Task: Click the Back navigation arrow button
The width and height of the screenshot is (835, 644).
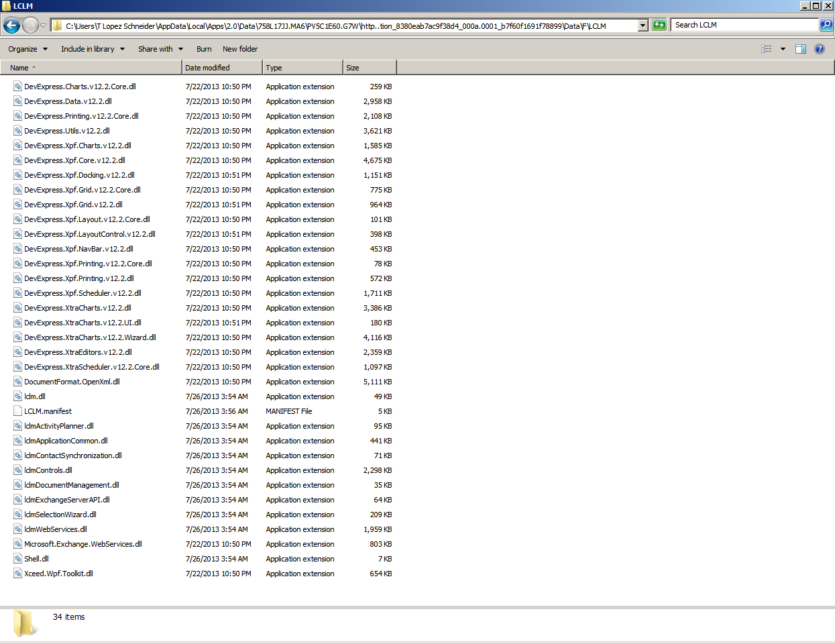Action: pyautogui.click(x=11, y=25)
